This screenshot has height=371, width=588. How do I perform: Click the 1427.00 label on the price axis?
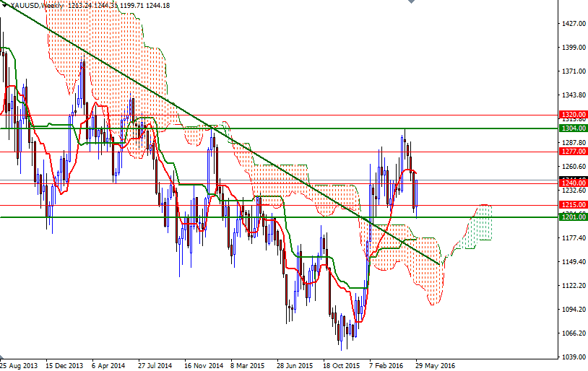point(571,24)
